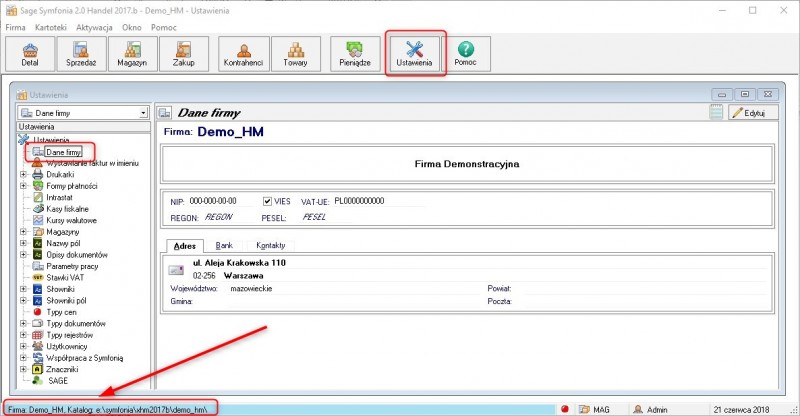Click the notepad icon beside Edytuj
Viewport: 800px width, 416px height.
tap(716, 113)
